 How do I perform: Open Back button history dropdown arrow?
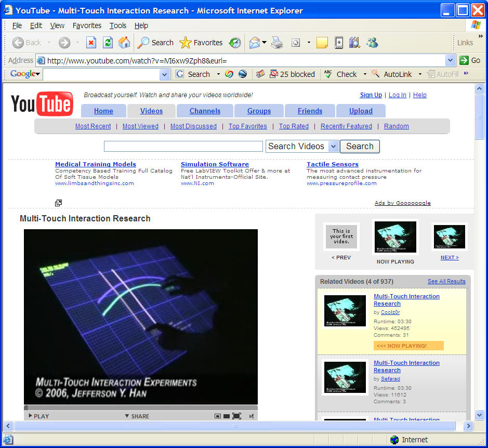pyautogui.click(x=49, y=42)
